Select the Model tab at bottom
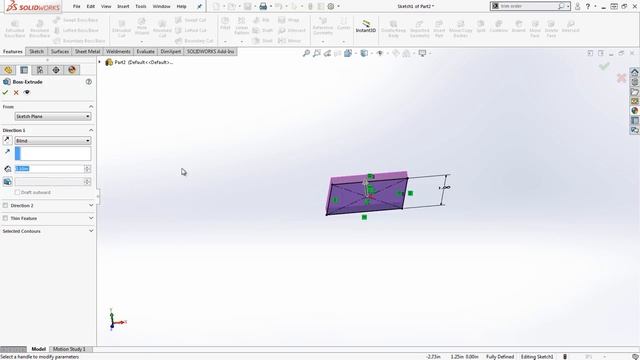The height and width of the screenshot is (360, 640). [x=38, y=349]
